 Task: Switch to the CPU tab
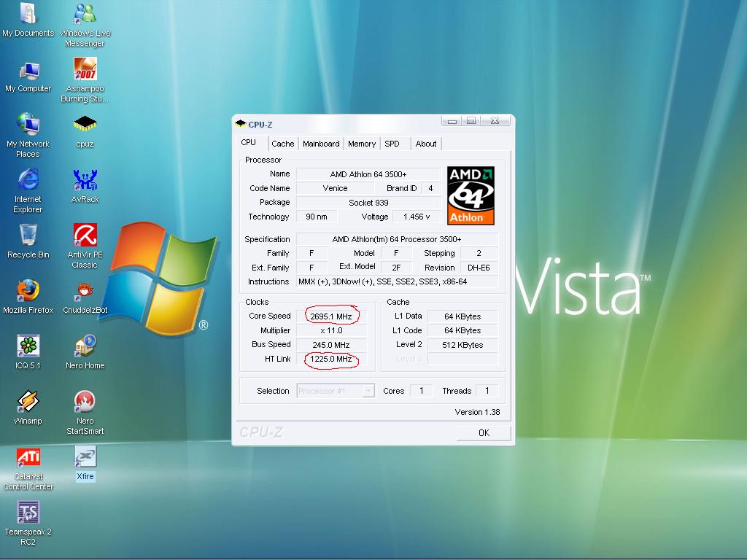[x=248, y=142]
